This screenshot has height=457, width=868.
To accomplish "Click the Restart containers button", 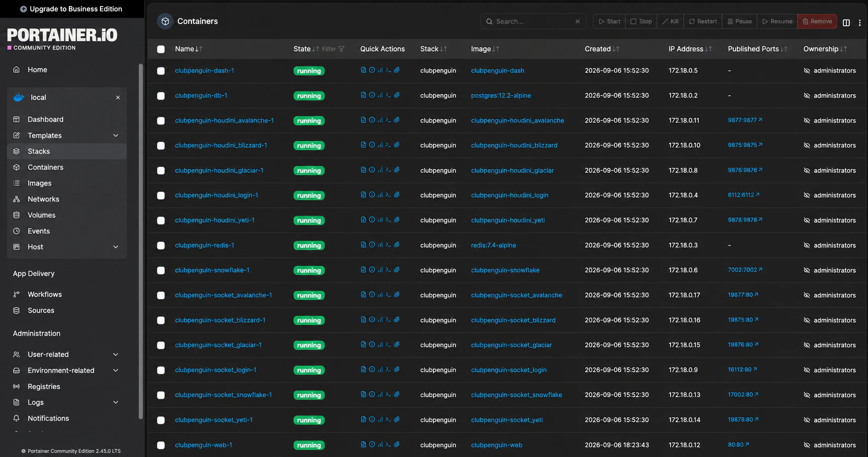I will click(x=703, y=22).
